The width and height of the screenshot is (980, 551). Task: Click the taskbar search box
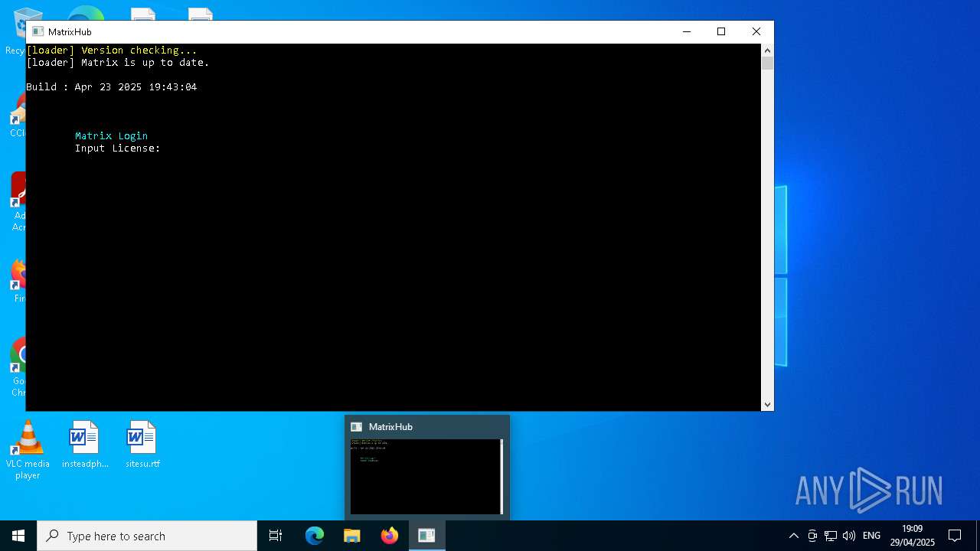147,536
